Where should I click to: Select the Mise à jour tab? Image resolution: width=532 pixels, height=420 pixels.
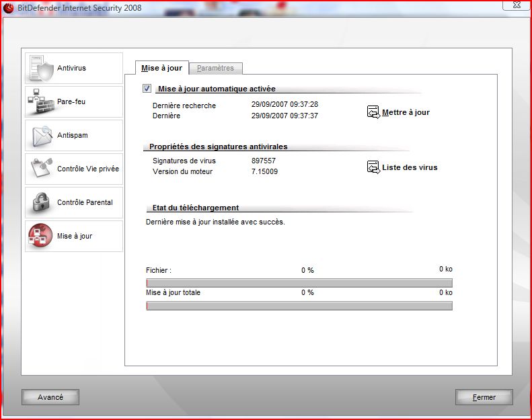pyautogui.click(x=162, y=68)
